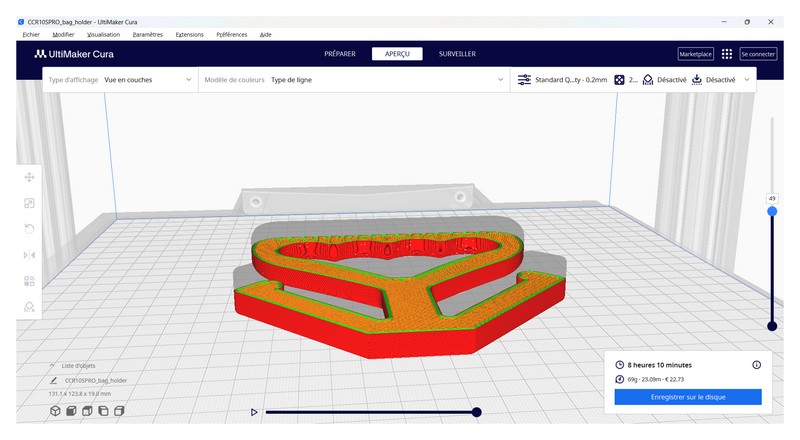Click the Marketplace button

(696, 54)
